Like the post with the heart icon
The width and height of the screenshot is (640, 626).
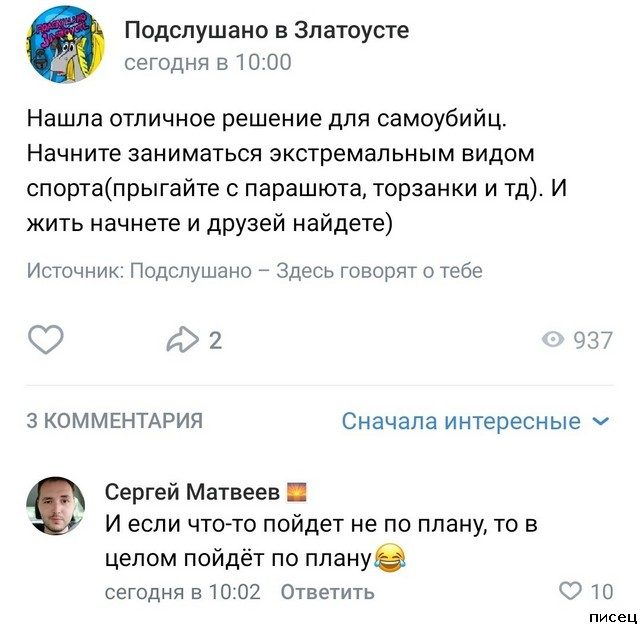[45, 341]
